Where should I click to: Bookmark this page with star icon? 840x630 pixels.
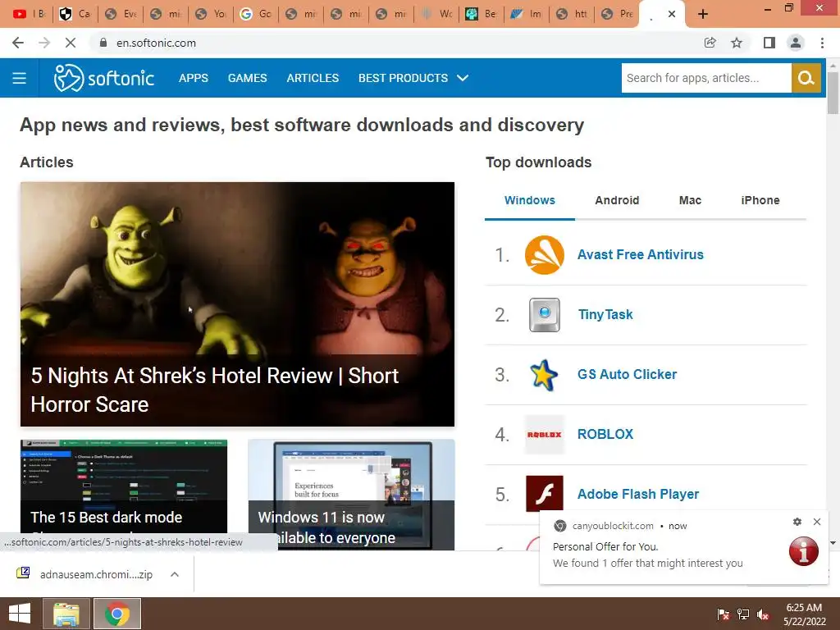(737, 43)
